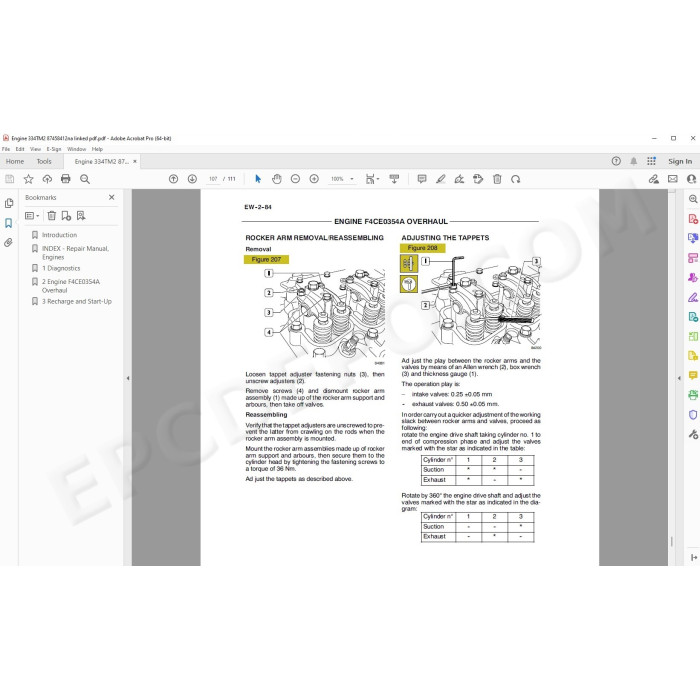Select the Engine 334TM2 document tab

[x=102, y=161]
